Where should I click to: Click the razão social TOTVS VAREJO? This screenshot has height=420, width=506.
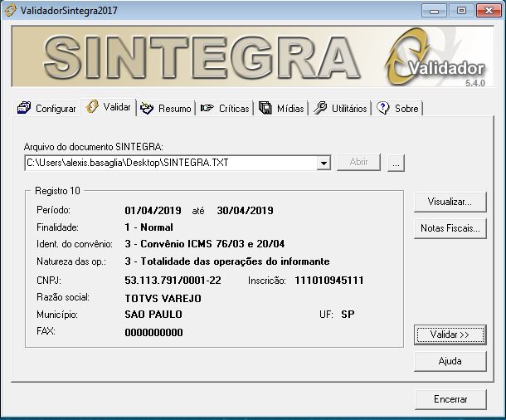[163, 298]
